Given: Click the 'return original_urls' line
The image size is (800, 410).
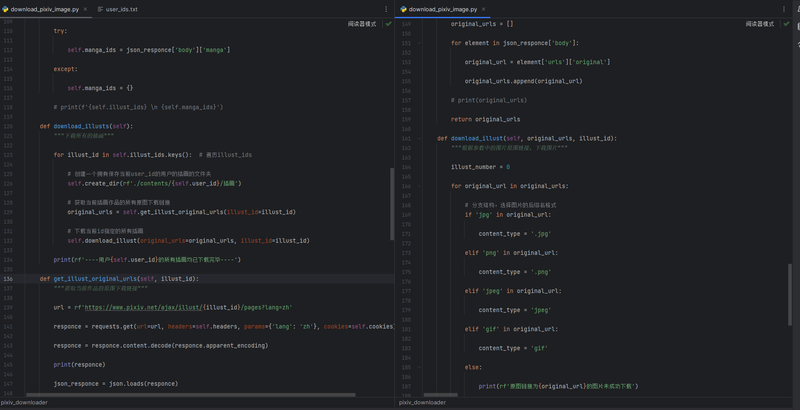Looking at the screenshot, I should [x=486, y=119].
